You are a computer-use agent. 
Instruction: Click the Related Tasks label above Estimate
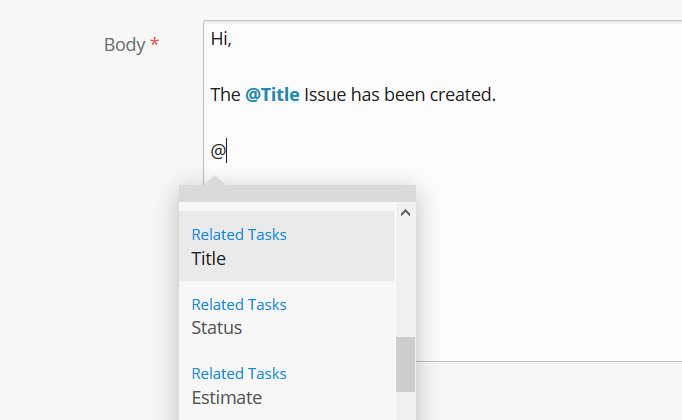239,374
